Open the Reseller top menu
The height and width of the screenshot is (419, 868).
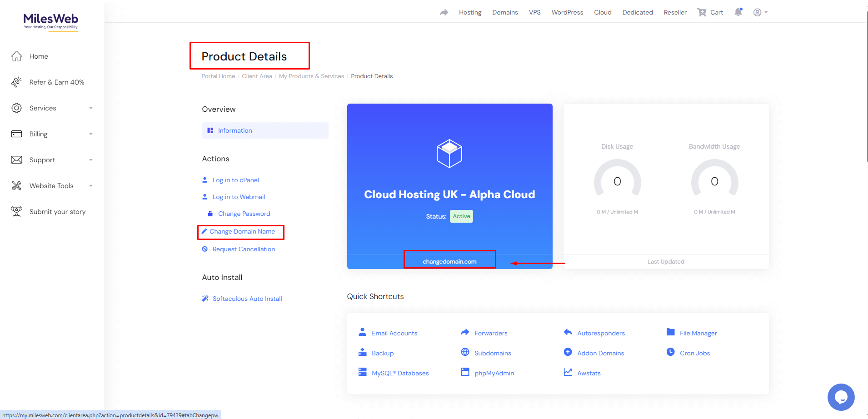tap(675, 12)
